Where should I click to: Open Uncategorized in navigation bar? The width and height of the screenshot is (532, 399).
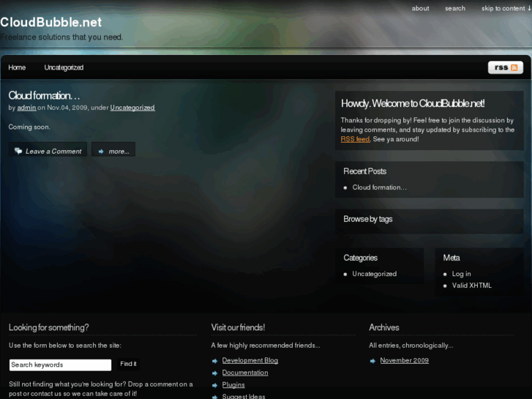click(64, 67)
